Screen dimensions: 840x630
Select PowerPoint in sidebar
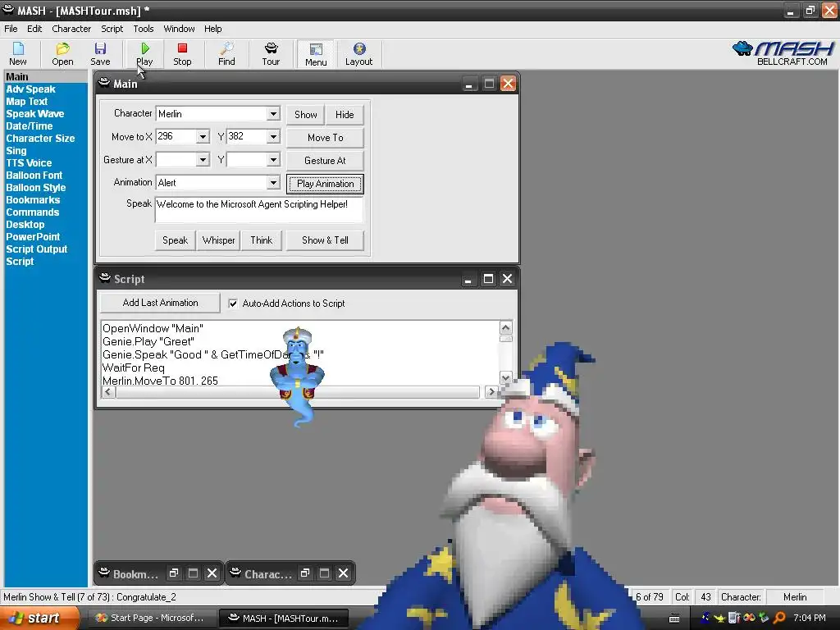point(33,237)
